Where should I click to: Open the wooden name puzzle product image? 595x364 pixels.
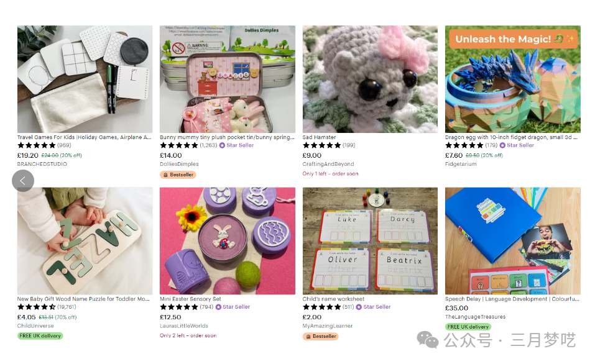[x=85, y=241]
